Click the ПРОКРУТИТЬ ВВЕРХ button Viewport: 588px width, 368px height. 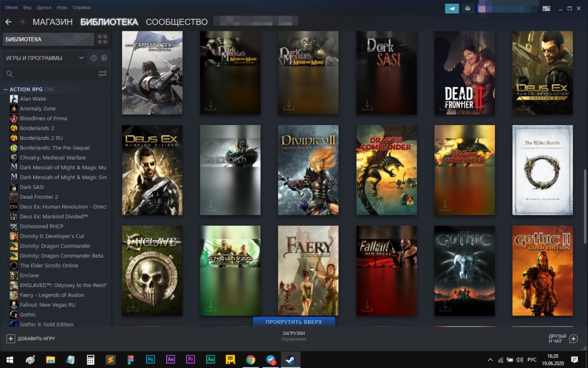point(294,322)
